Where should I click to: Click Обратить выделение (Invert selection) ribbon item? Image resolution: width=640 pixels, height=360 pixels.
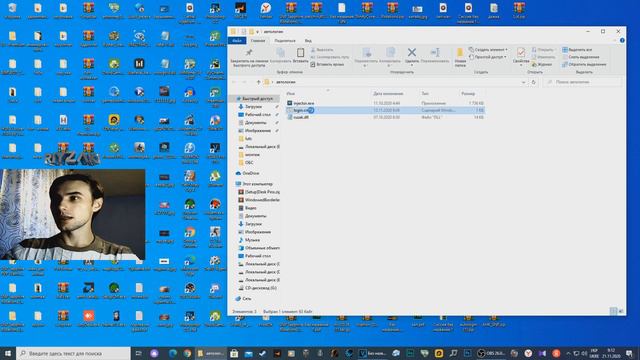coord(584,64)
